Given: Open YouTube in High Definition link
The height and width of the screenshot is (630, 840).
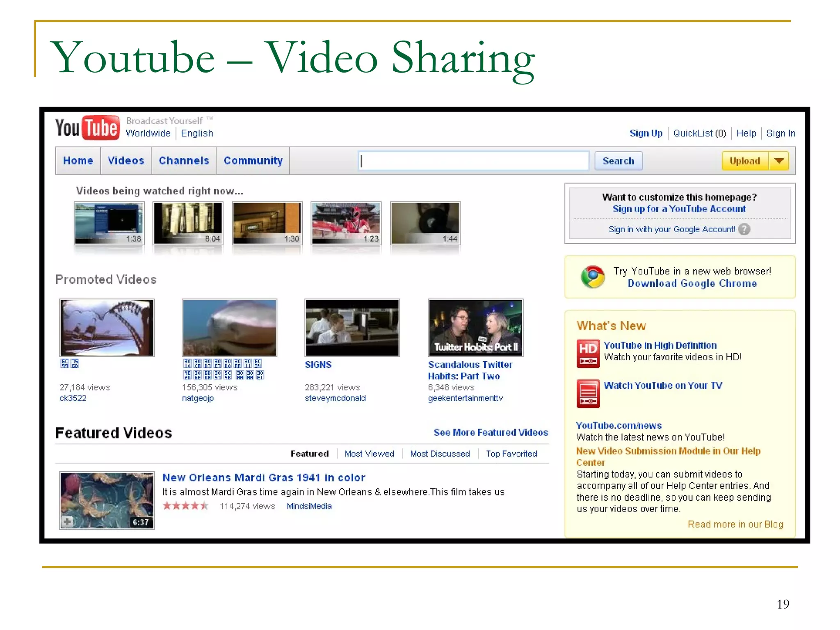Looking at the screenshot, I should pos(660,345).
